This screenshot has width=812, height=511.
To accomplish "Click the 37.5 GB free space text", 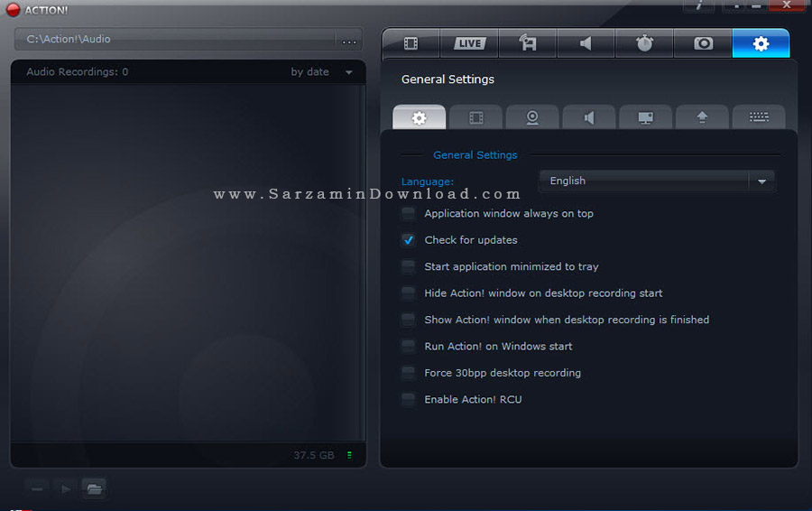I will pos(314,455).
